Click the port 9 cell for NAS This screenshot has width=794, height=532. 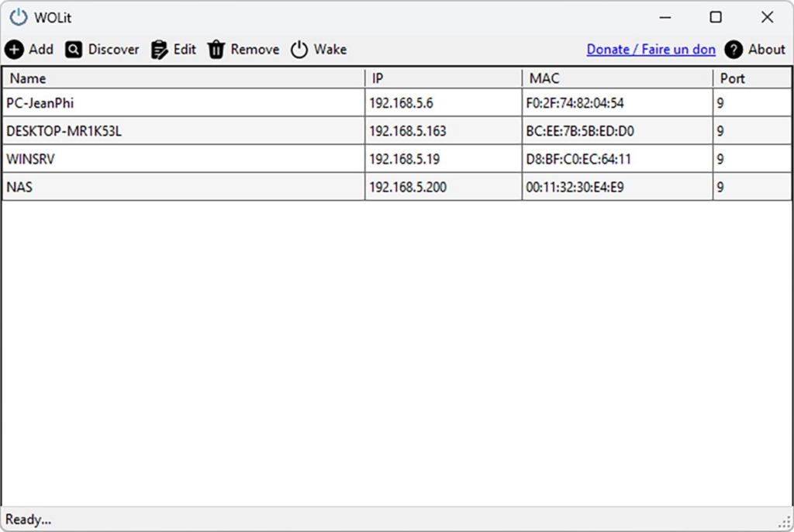(752, 186)
